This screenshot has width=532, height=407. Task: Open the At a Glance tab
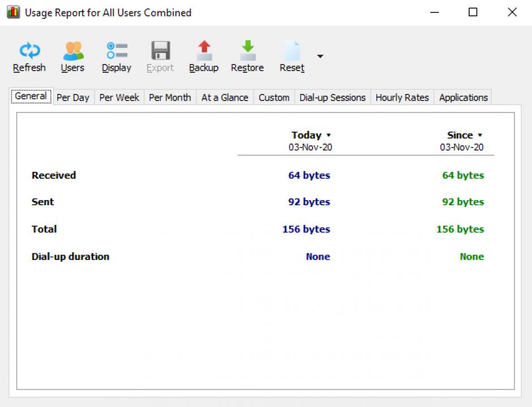tap(225, 98)
